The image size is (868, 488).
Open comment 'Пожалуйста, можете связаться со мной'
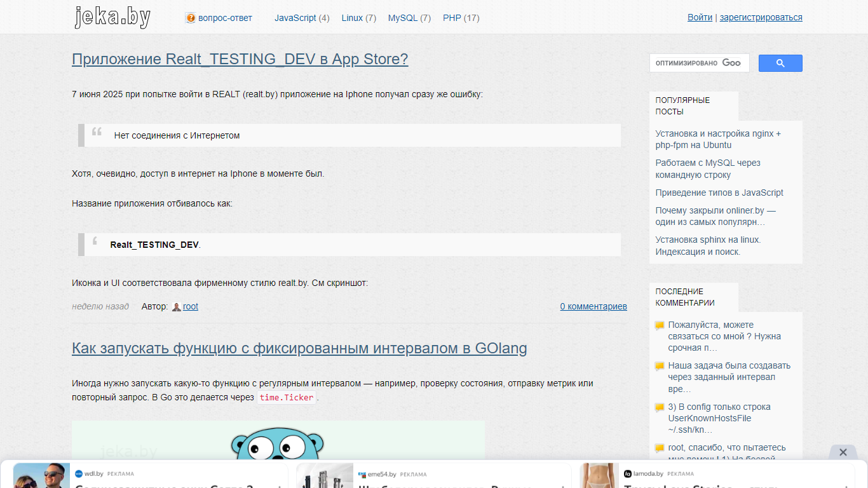click(x=724, y=336)
